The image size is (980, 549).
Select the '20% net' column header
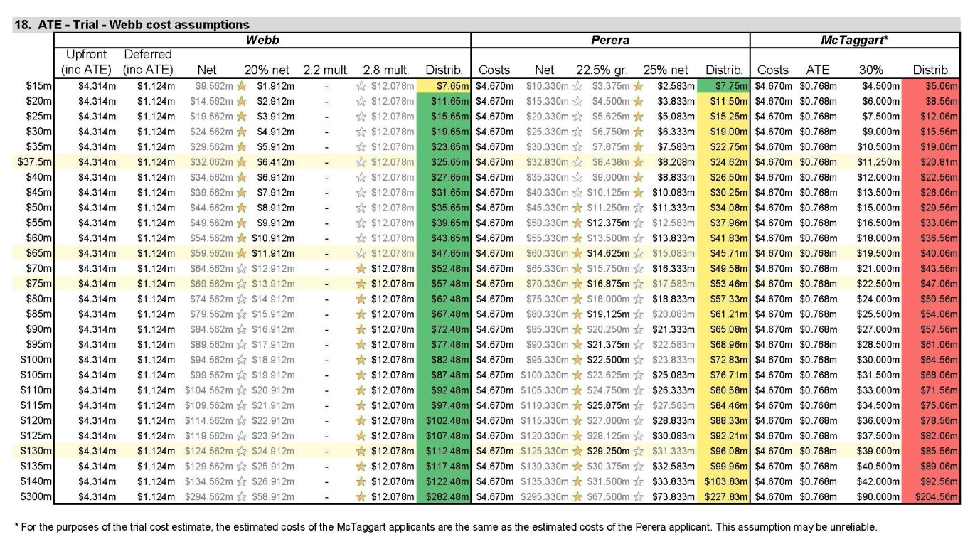(265, 70)
